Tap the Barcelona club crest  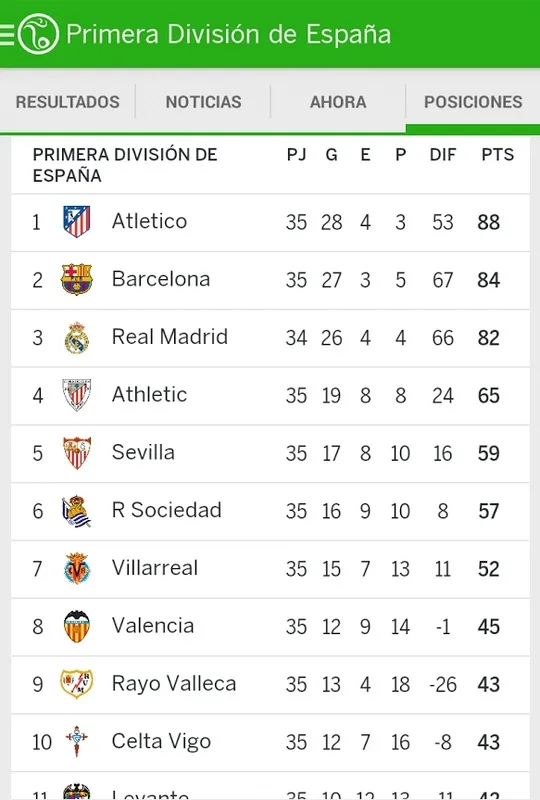[77, 279]
